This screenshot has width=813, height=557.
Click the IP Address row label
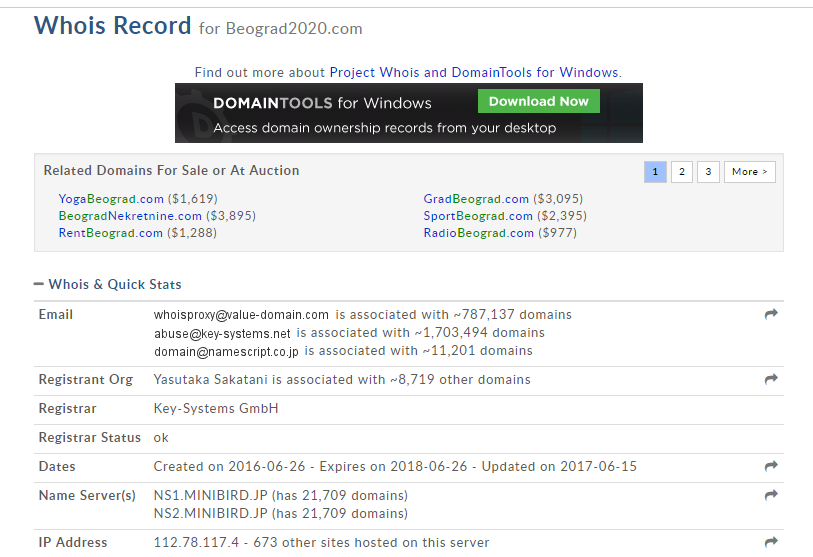click(x=73, y=542)
